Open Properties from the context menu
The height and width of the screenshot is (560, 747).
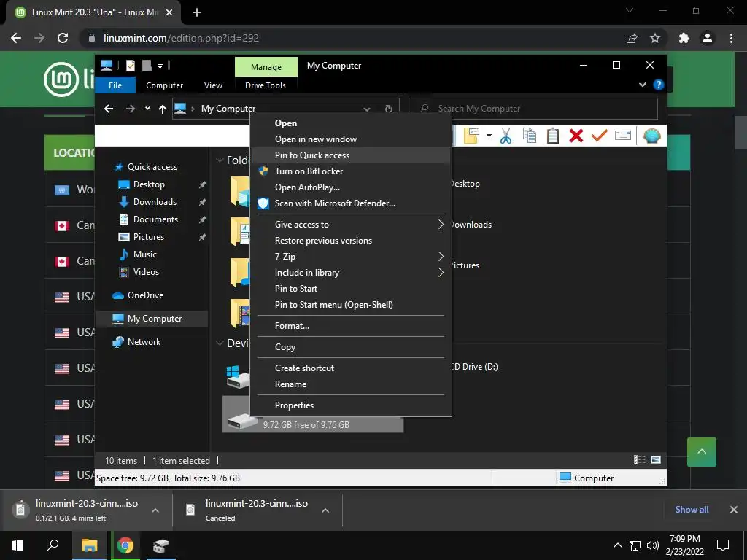(x=350, y=405)
